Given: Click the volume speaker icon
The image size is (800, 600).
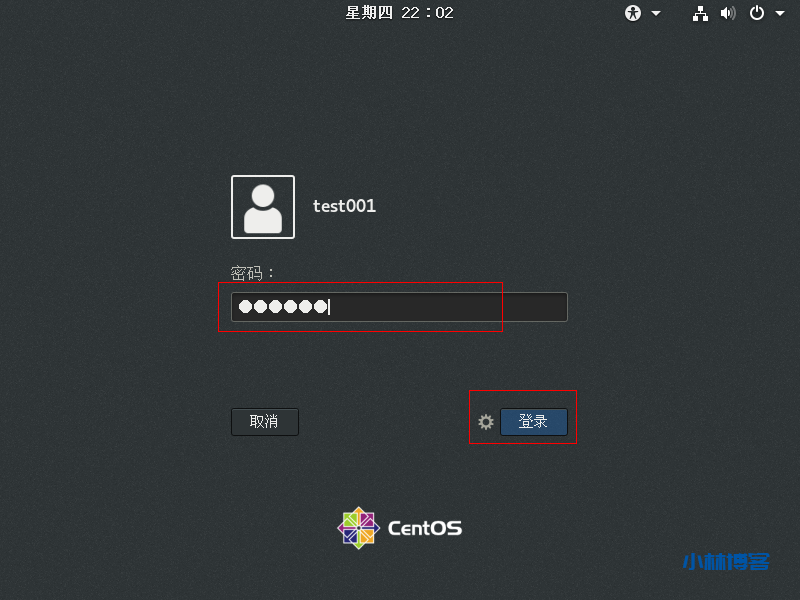Looking at the screenshot, I should click(728, 13).
